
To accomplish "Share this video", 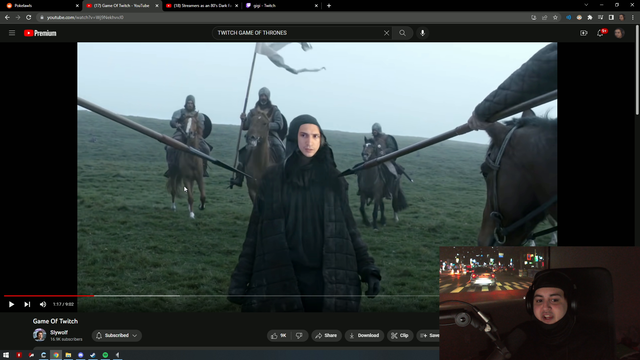I will (327, 336).
